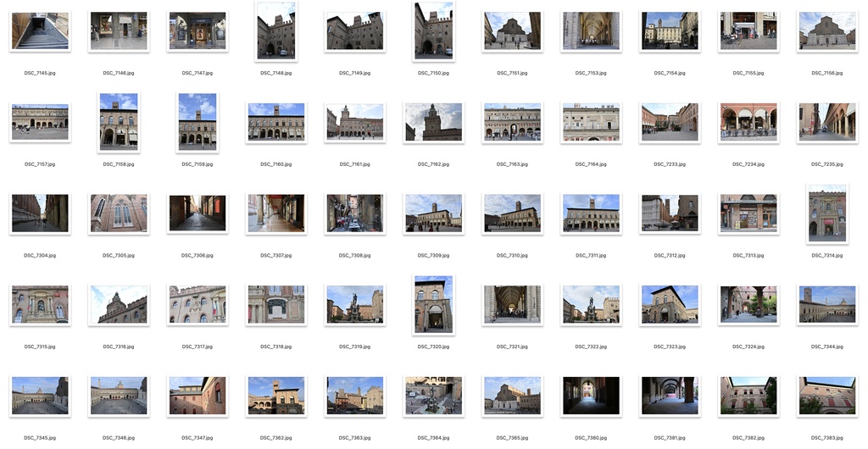The image size is (868, 449).
Task: Click the DSC_7362.jpg file name
Action: click(276, 438)
